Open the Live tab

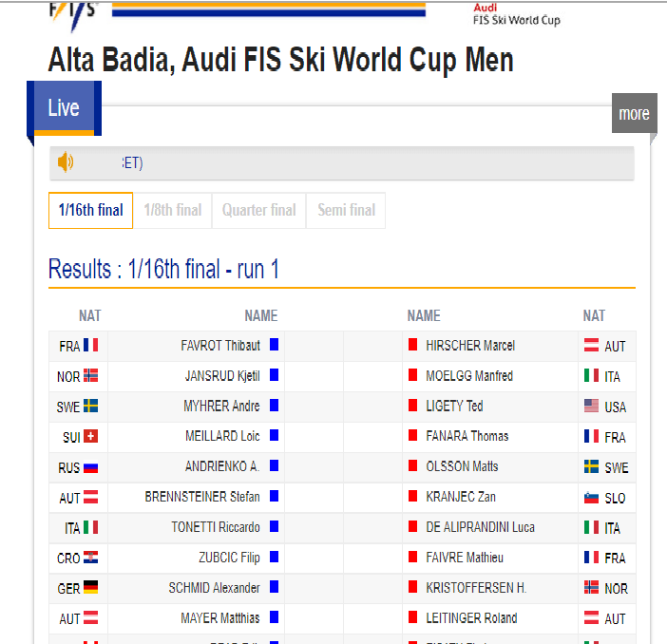[x=64, y=108]
